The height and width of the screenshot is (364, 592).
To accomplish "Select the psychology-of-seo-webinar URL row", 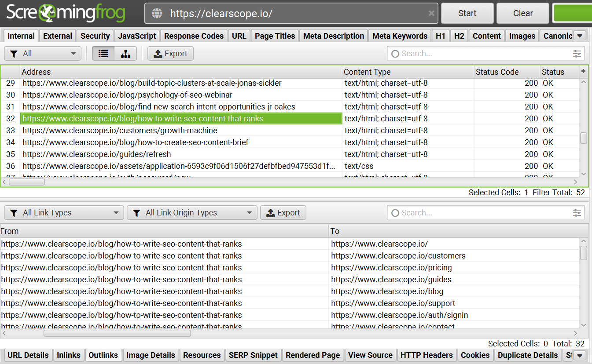I will pos(290,95).
